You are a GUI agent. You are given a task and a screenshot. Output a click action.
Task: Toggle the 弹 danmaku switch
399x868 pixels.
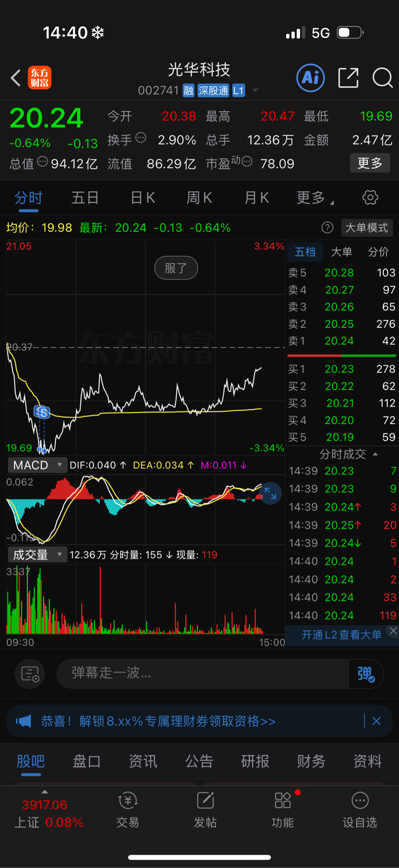pyautogui.click(x=366, y=674)
